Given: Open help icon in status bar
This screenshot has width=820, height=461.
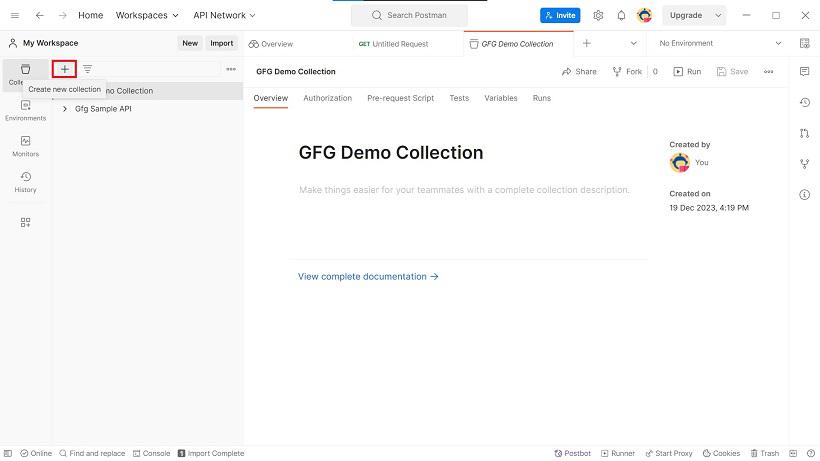Looking at the screenshot, I should (811, 453).
